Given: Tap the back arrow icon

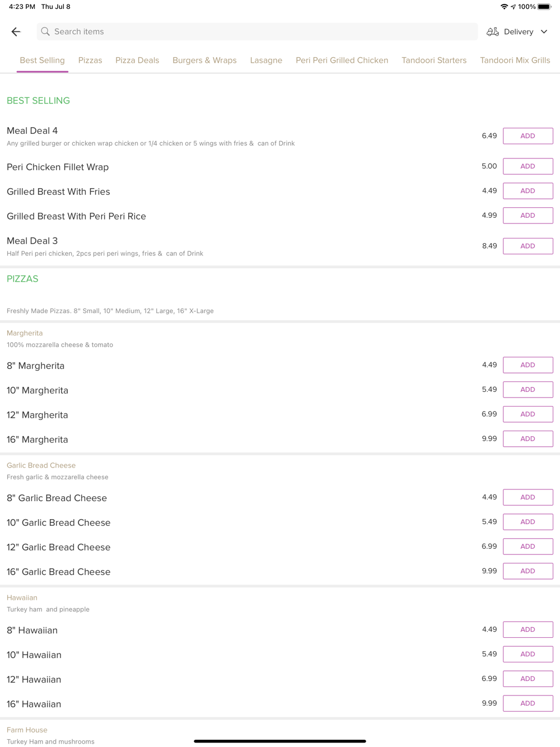Looking at the screenshot, I should [16, 32].
